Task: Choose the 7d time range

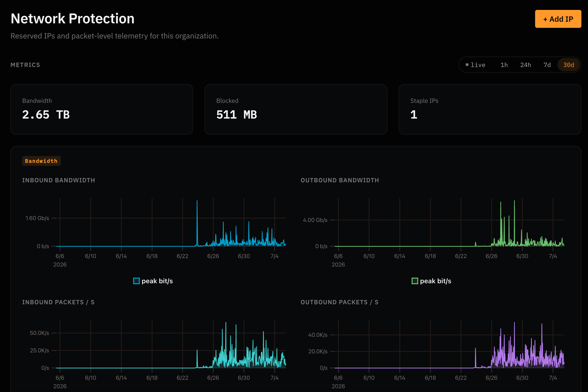Action: click(x=547, y=65)
